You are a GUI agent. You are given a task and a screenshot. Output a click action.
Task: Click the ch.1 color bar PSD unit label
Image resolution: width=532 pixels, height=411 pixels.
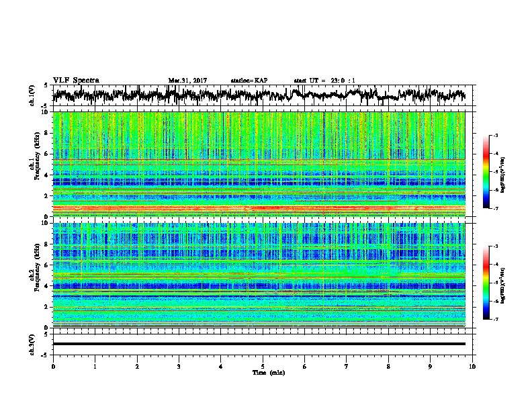coord(503,175)
